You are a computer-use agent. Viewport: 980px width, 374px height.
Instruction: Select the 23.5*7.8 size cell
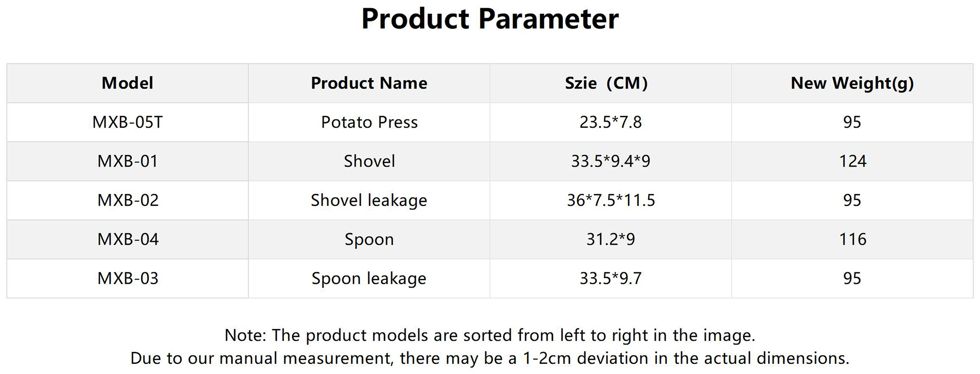coord(610,122)
